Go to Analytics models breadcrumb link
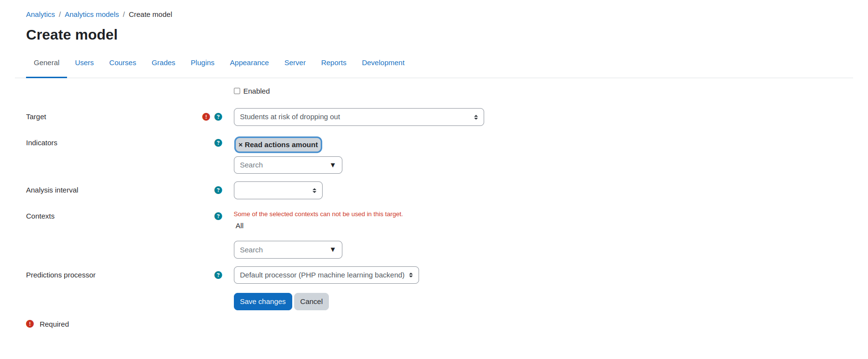This screenshot has height=359, width=868. coord(92,14)
